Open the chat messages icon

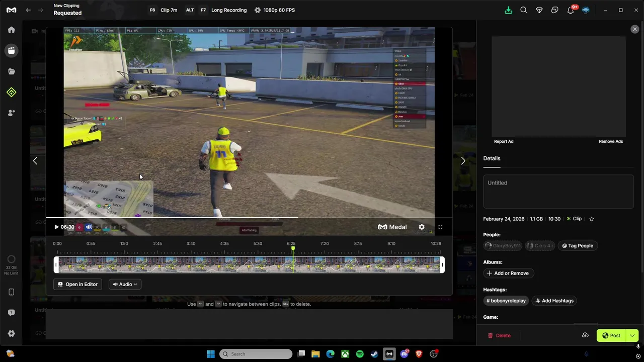pos(555,10)
